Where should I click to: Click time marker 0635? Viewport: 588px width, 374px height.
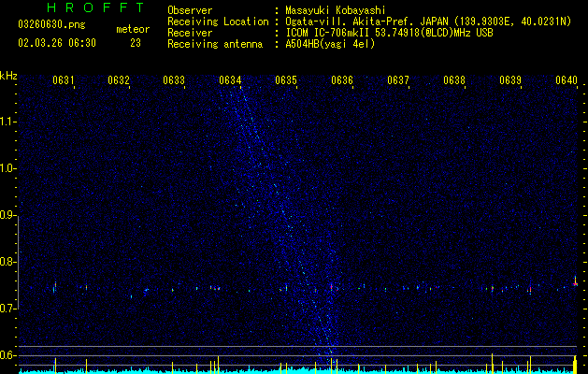point(286,80)
